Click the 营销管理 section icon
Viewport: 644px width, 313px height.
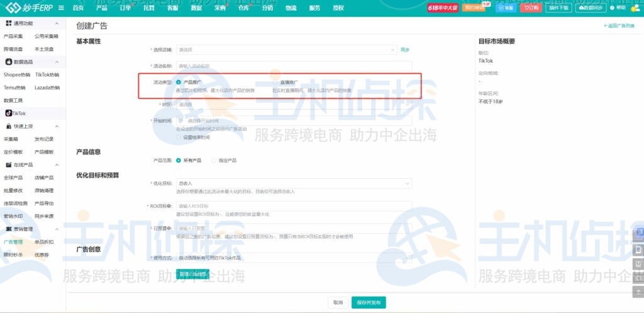coord(9,229)
